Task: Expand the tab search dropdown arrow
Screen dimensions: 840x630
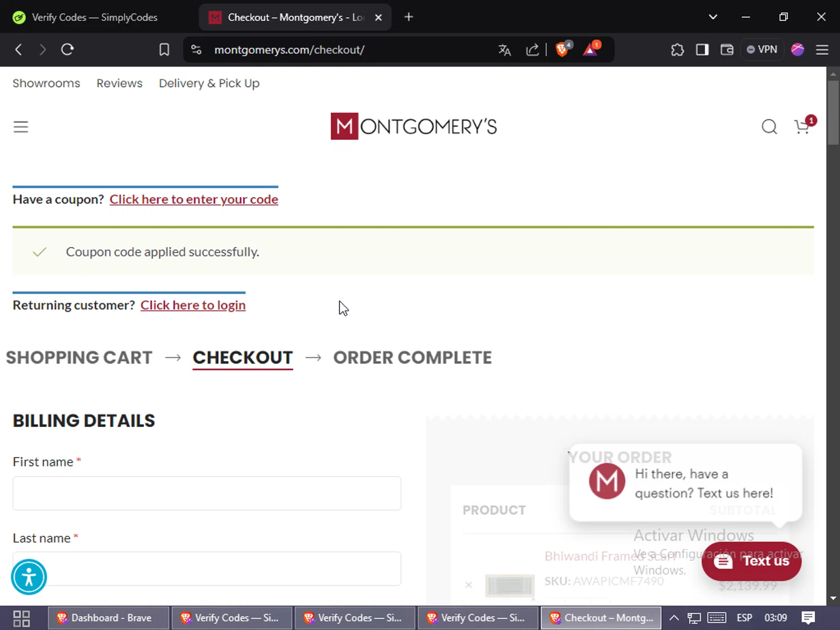Action: pyautogui.click(x=713, y=17)
